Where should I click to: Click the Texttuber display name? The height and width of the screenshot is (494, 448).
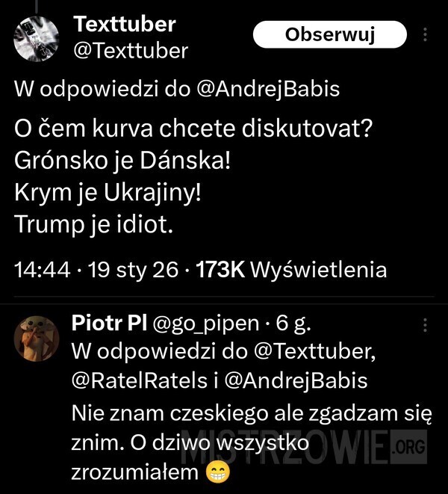tap(125, 25)
